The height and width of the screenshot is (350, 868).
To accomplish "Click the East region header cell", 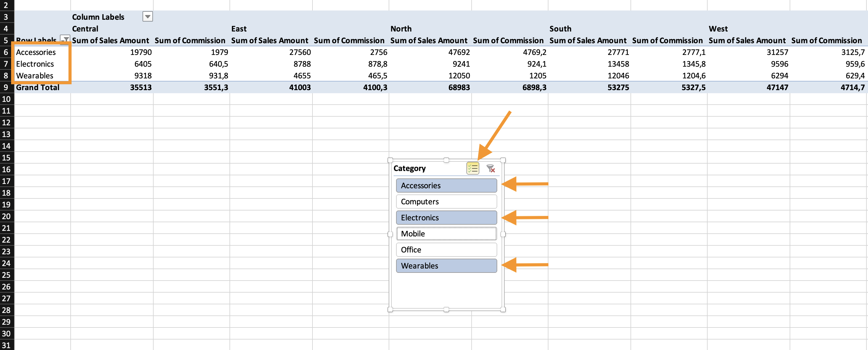I will 239,29.
